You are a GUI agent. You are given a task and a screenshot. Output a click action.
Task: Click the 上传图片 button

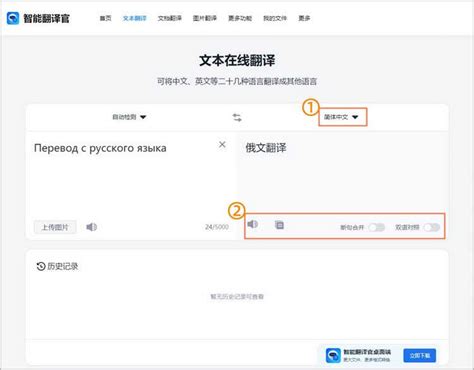pos(55,227)
